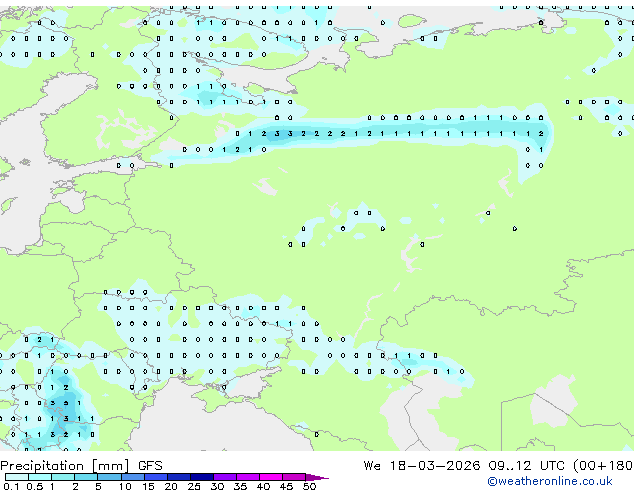Pick the 5–10 mm legend color swatch

[x=109, y=477]
